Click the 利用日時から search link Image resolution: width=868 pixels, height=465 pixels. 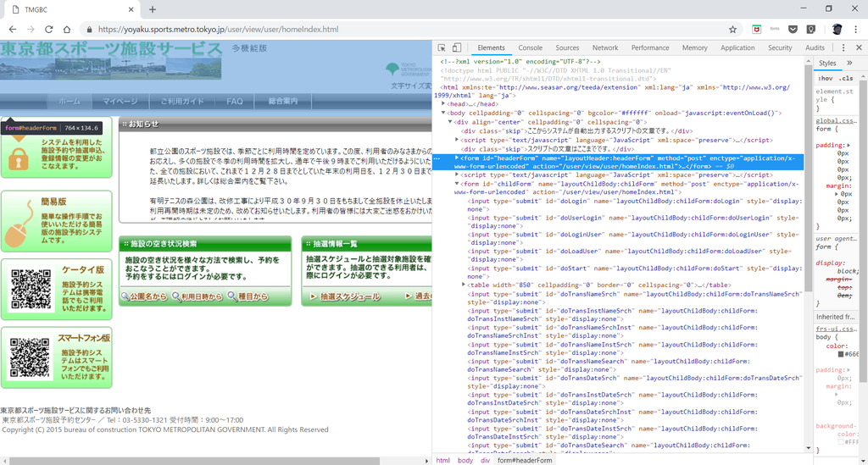click(x=197, y=296)
